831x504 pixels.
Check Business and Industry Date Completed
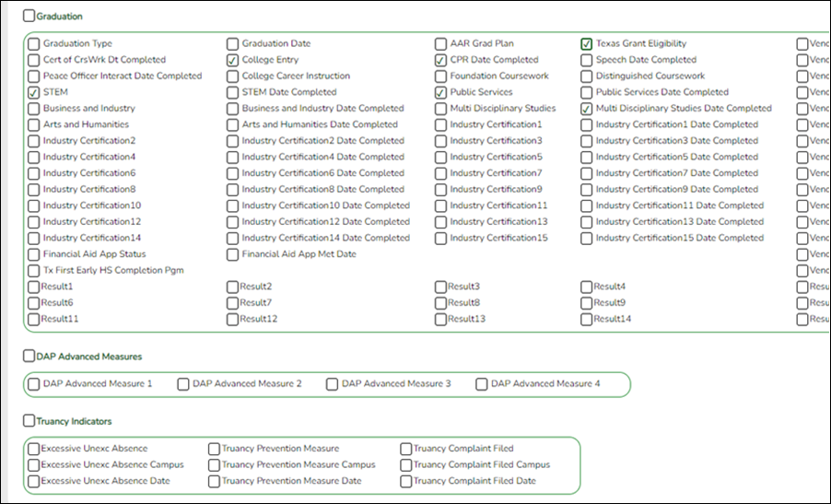pos(233,109)
